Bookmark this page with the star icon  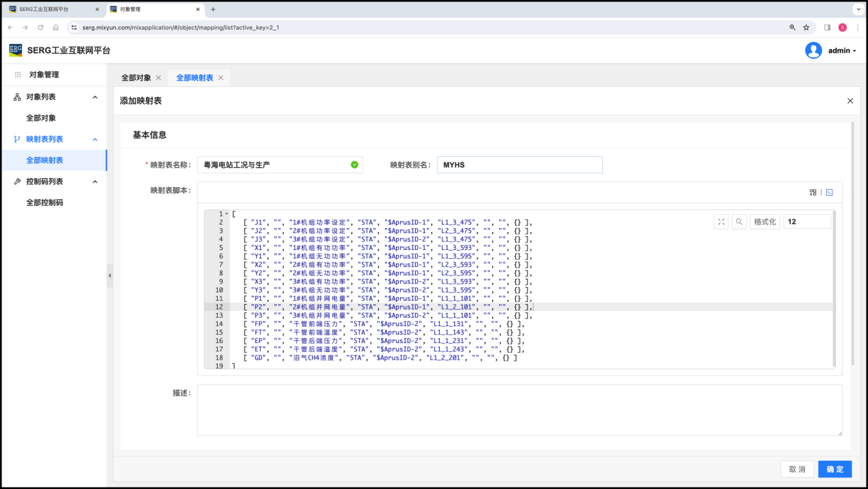coord(806,27)
